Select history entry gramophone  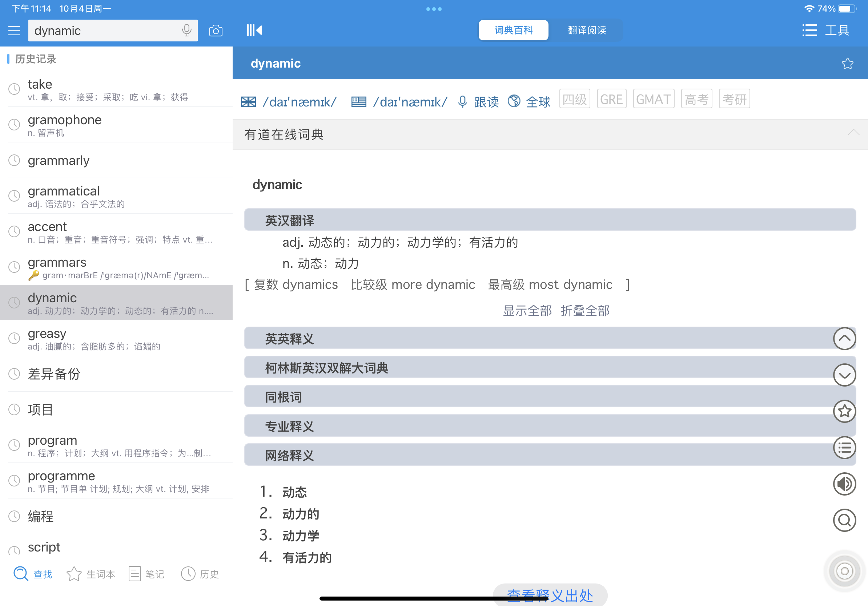click(x=116, y=125)
